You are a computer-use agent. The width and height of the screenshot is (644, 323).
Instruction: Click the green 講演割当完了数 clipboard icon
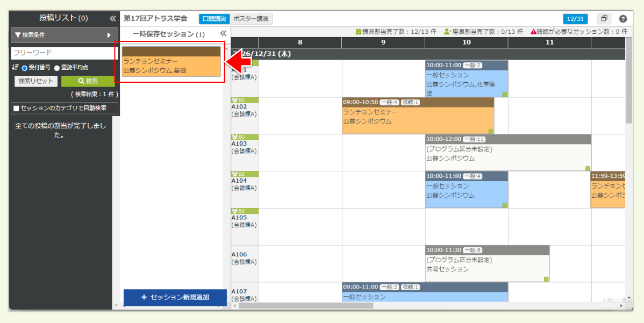click(x=358, y=32)
